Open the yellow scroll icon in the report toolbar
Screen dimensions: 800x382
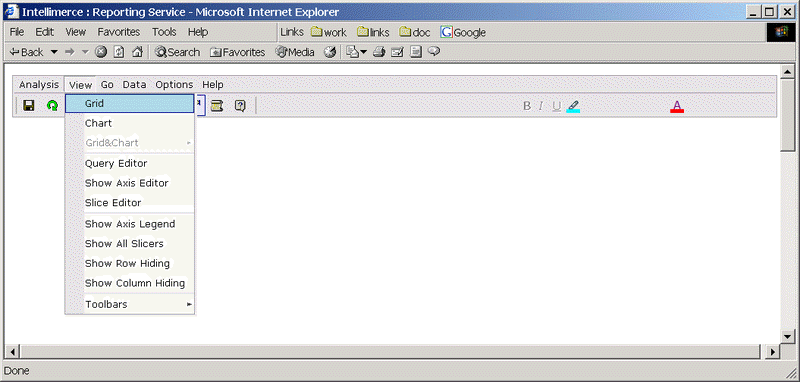point(217,106)
